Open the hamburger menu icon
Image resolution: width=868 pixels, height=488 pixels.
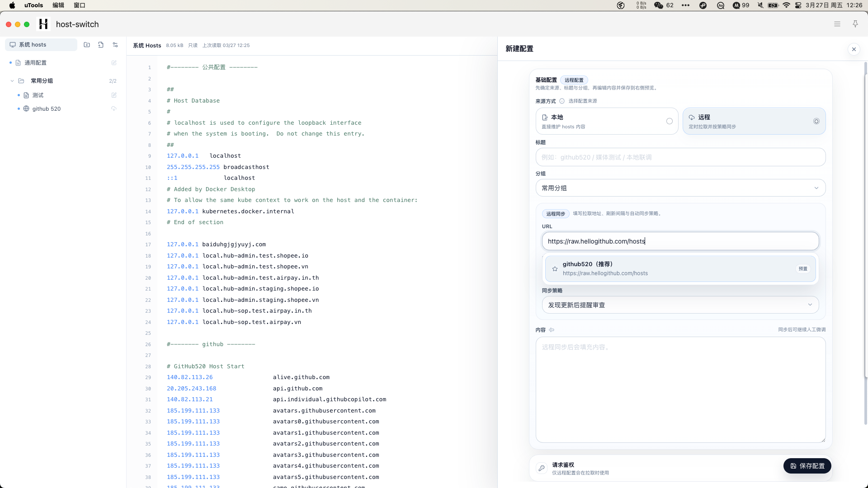coord(837,24)
